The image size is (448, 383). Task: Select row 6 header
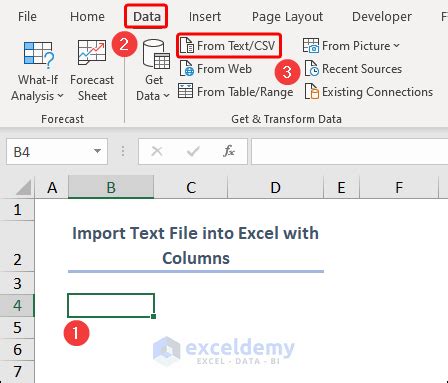click(17, 350)
